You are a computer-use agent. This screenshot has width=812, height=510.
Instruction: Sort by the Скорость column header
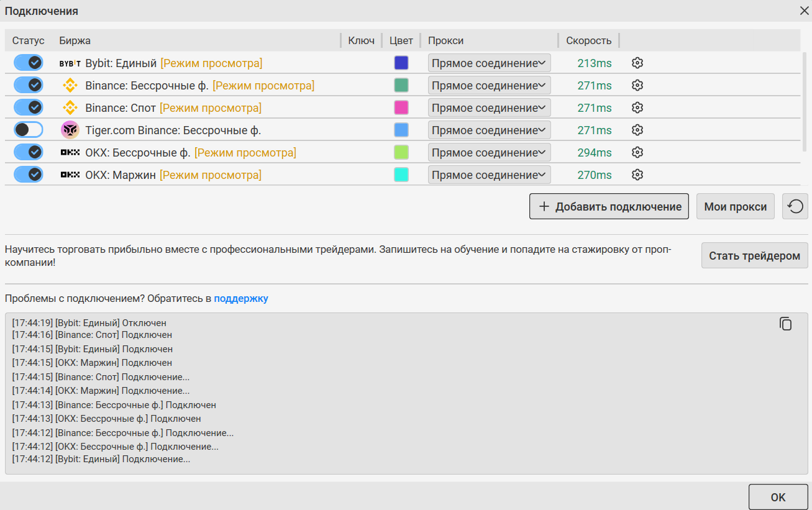588,40
